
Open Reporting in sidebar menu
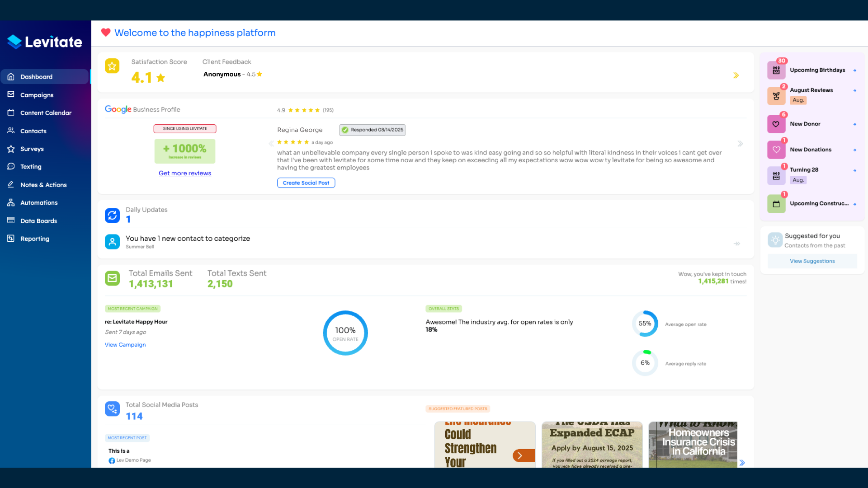pos(44,239)
